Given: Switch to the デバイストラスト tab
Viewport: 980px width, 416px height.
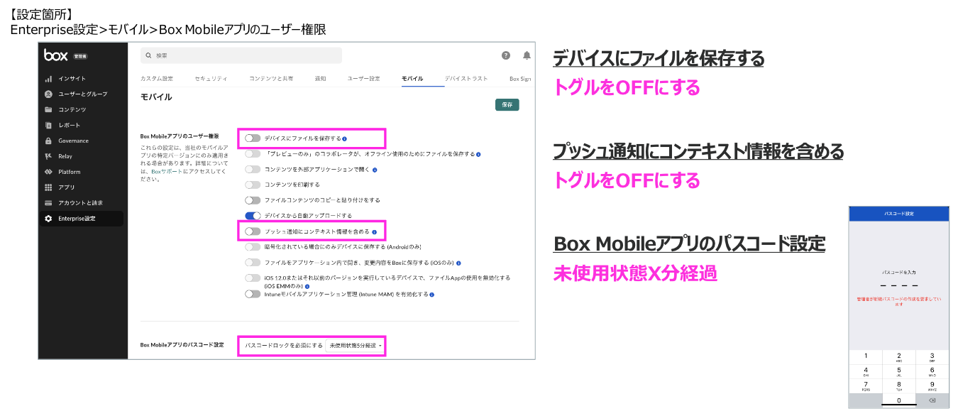Looking at the screenshot, I should click(466, 79).
